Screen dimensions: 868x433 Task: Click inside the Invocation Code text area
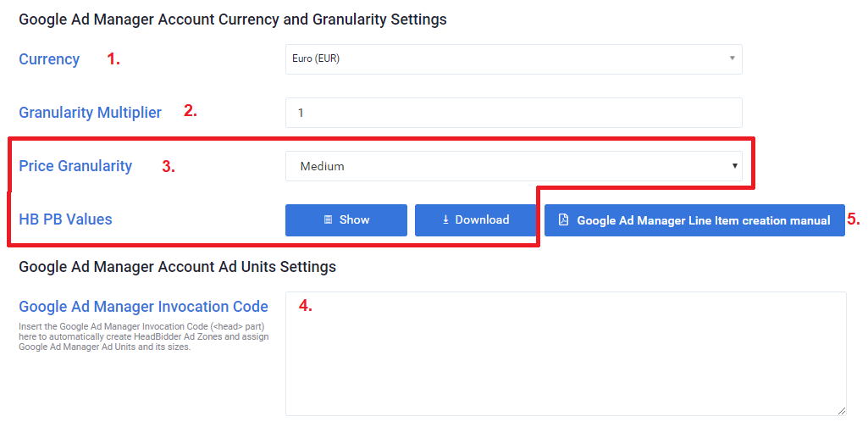point(565,353)
